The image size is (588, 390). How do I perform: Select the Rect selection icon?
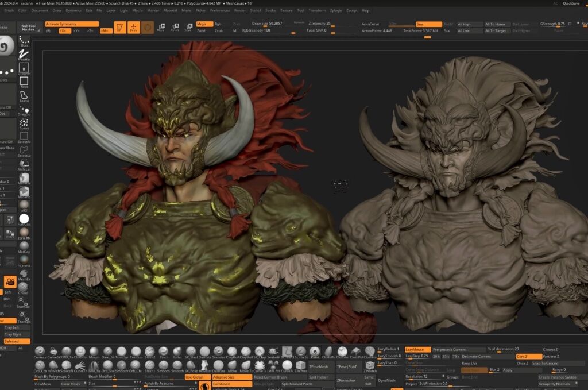point(24,82)
